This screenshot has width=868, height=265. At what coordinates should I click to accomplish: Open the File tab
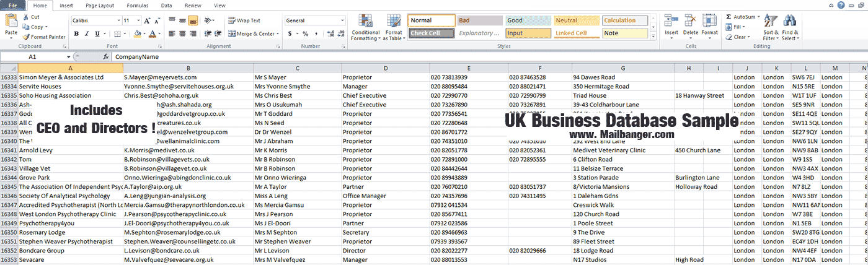tap(12, 5)
